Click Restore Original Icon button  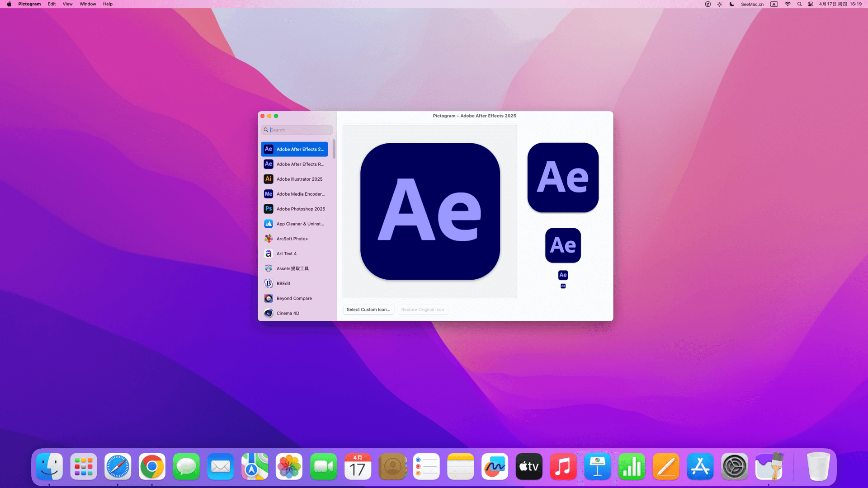(x=422, y=310)
